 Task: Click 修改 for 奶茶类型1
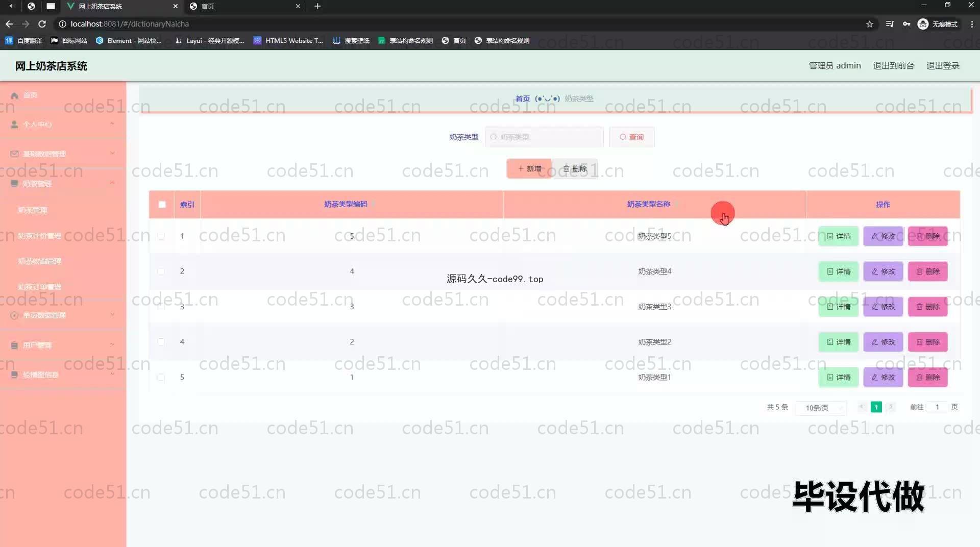click(x=883, y=377)
